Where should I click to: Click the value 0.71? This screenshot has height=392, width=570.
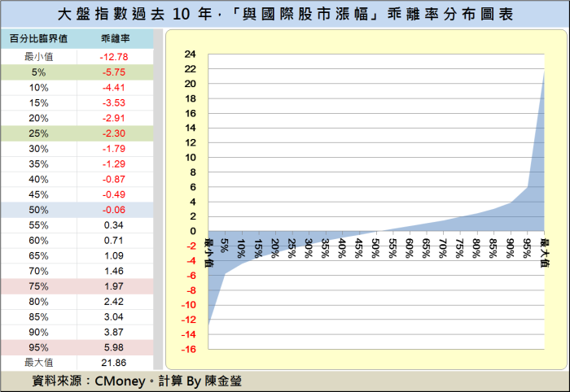pyautogui.click(x=114, y=240)
